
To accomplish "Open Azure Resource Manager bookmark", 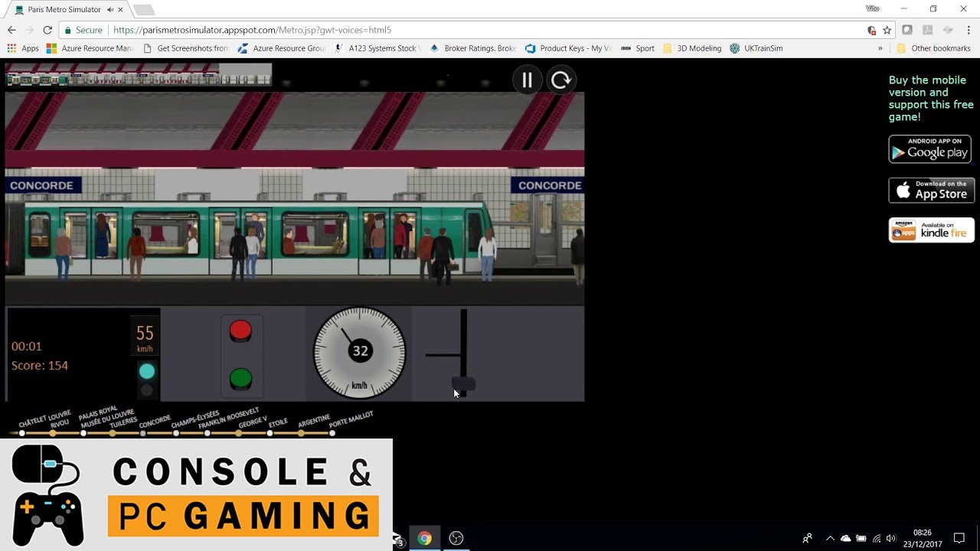I will click(x=90, y=48).
